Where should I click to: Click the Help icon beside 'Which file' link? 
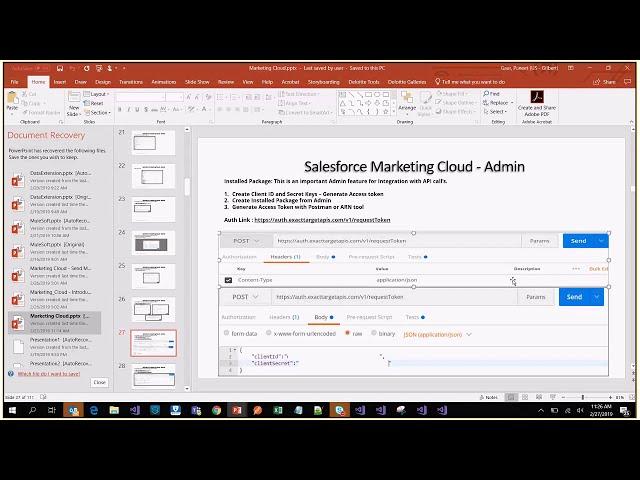11,373
